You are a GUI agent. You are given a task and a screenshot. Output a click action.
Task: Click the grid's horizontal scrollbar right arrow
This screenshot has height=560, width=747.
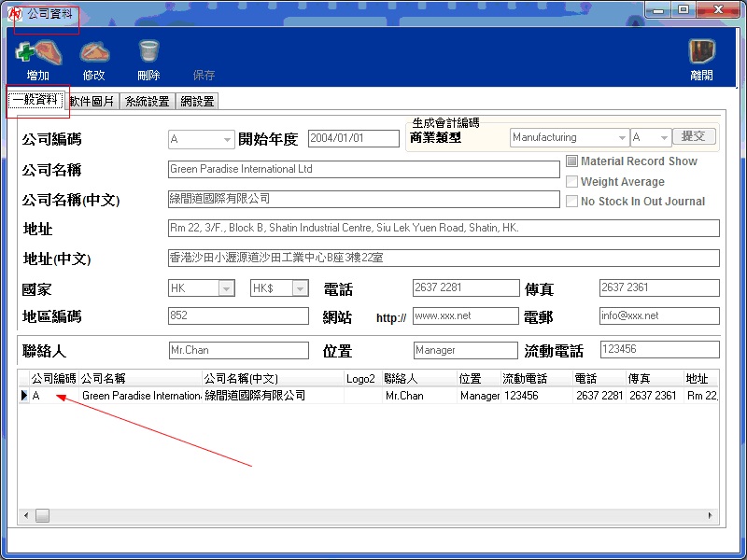tap(711, 516)
